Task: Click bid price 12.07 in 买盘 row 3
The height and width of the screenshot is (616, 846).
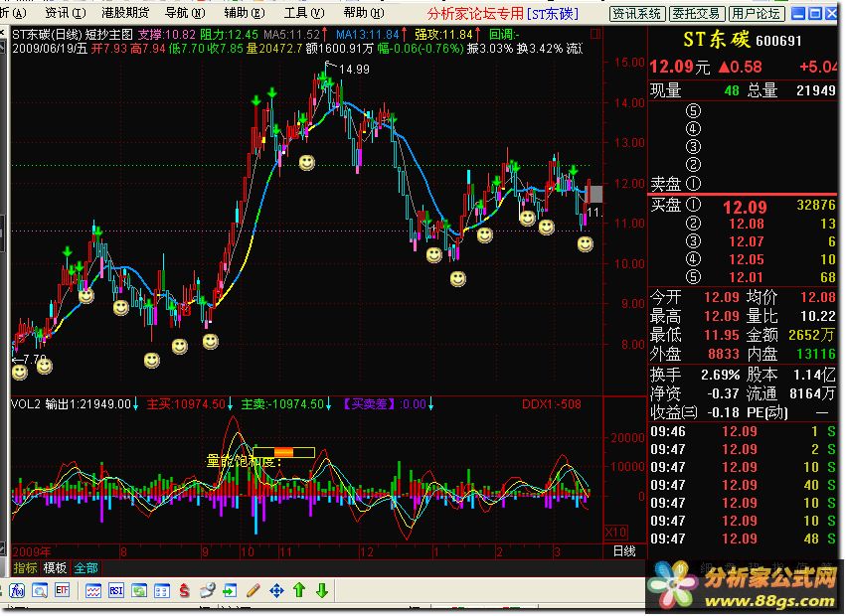Action: 747,241
